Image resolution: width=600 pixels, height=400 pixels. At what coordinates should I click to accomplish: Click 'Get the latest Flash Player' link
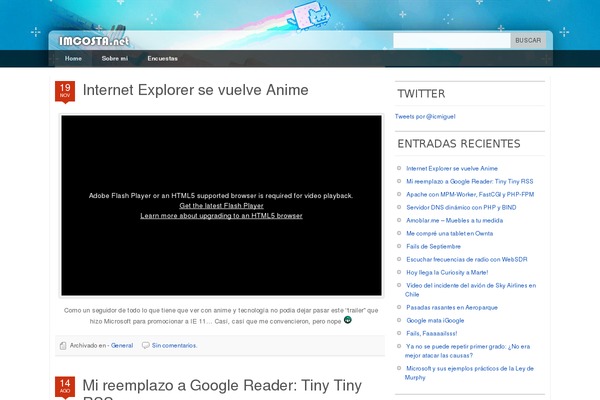tap(222, 206)
